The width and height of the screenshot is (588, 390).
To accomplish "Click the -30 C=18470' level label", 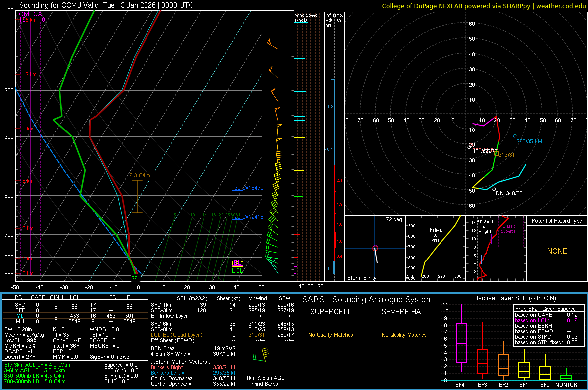I will pyautogui.click(x=248, y=187).
